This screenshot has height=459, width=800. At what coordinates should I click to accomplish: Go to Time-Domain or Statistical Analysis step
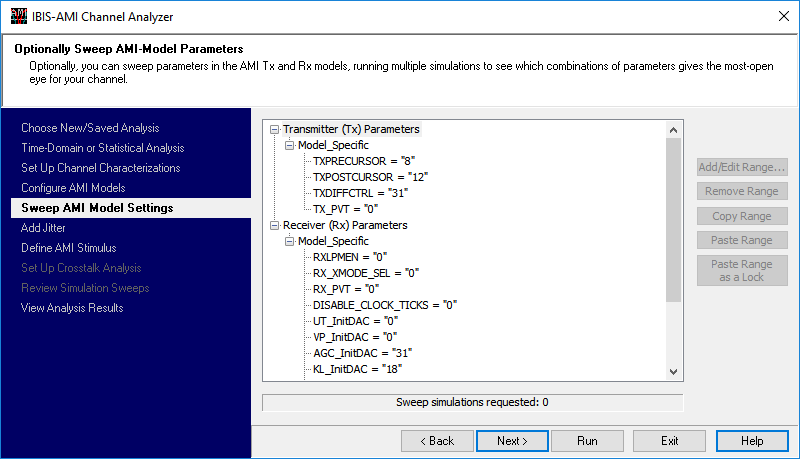click(x=102, y=148)
